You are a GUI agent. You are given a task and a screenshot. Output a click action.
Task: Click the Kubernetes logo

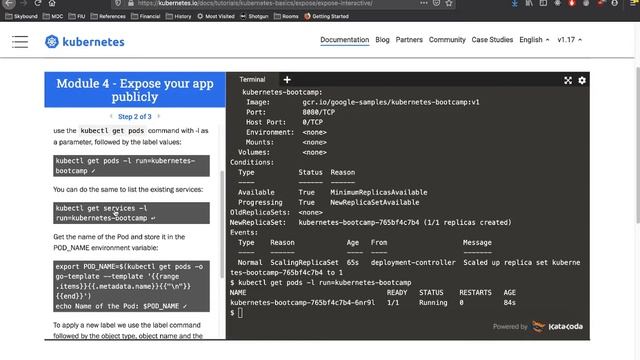coord(84,42)
